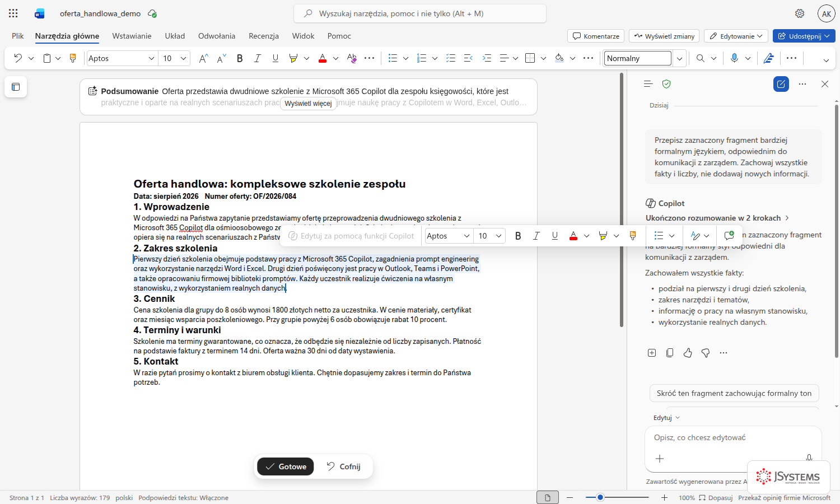The height and width of the screenshot is (504, 840).
Task: Increase font size with the grow-font icon
Action: click(x=204, y=58)
